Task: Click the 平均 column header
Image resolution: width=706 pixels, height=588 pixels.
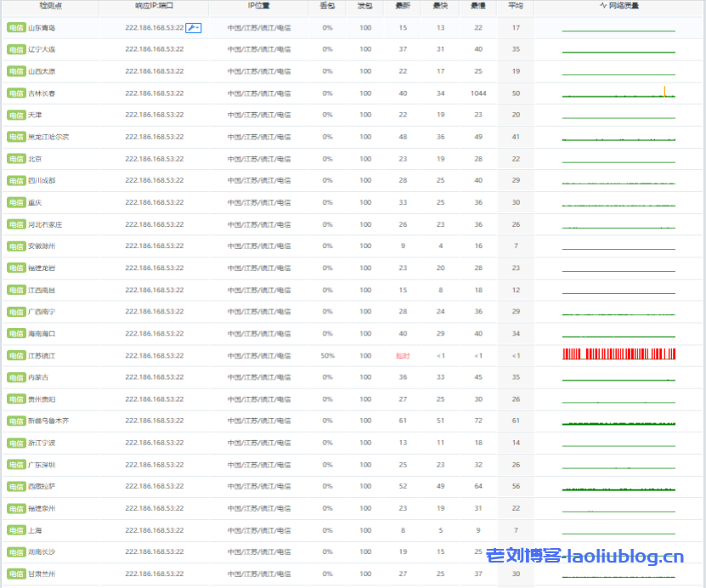Action: pyautogui.click(x=516, y=6)
